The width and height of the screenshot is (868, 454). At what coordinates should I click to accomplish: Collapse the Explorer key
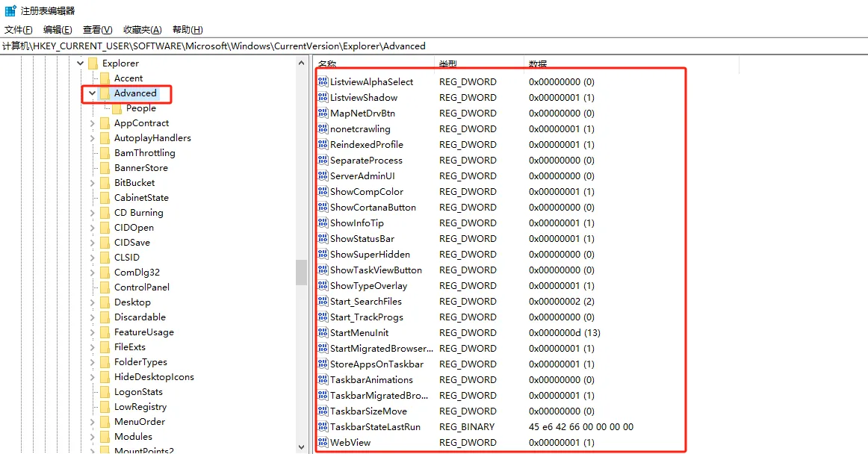tap(80, 63)
